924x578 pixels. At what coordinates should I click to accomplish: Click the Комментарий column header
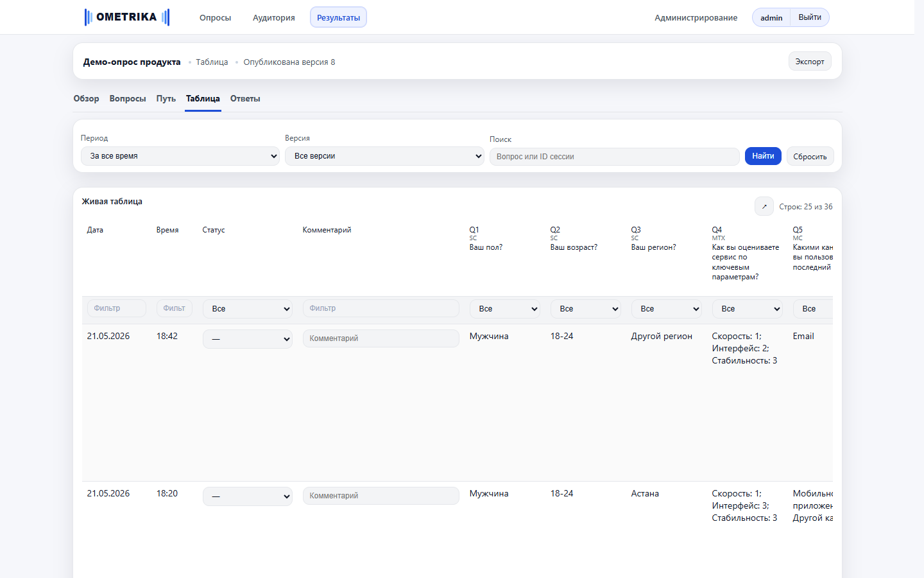pos(327,230)
